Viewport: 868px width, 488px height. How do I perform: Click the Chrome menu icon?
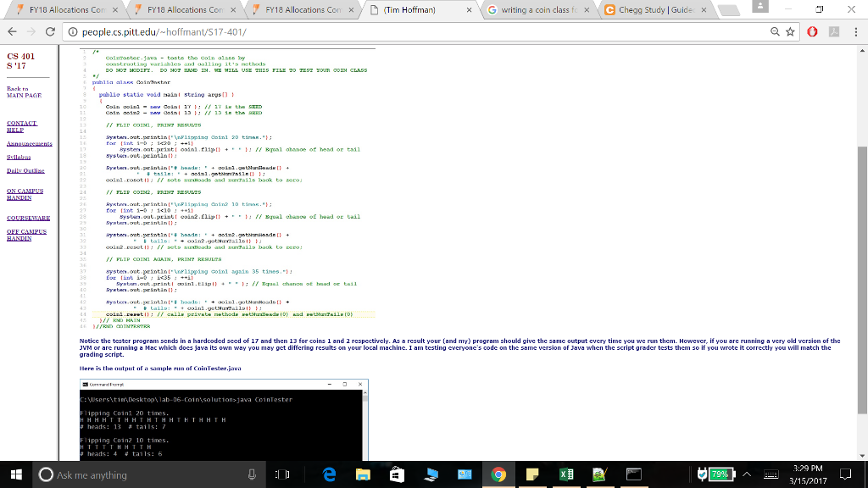856,31
